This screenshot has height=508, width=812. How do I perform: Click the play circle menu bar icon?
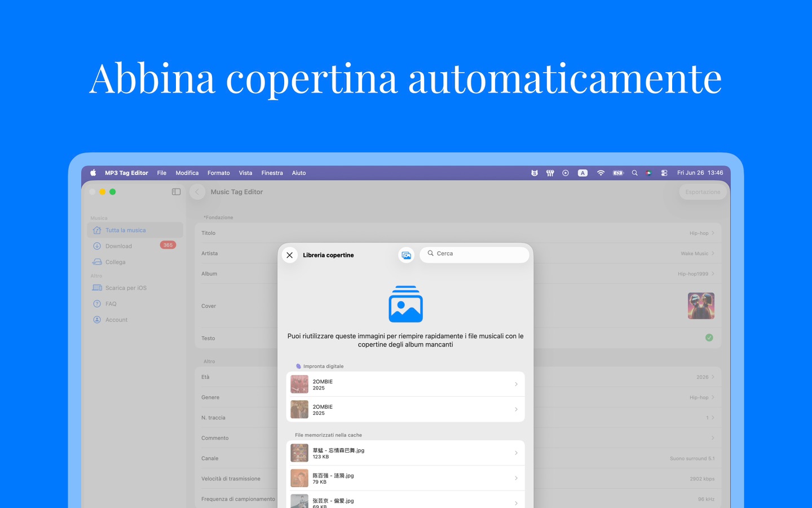566,173
